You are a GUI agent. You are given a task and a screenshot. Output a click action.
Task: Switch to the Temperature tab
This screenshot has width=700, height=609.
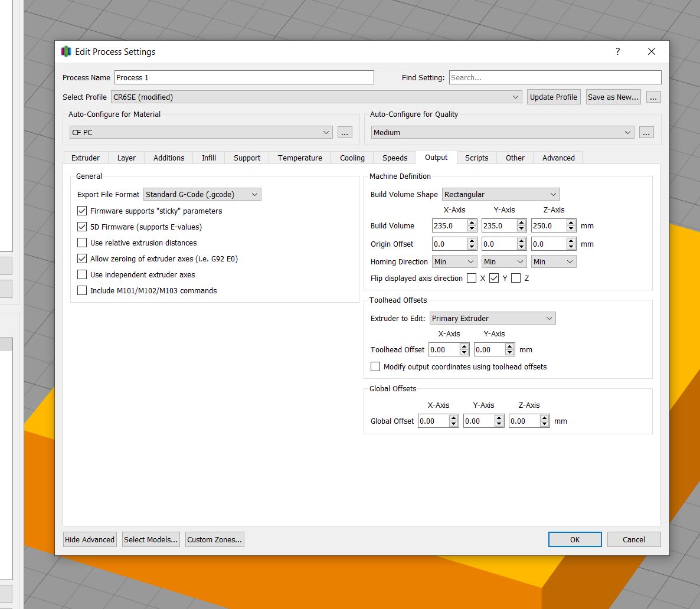coord(300,158)
